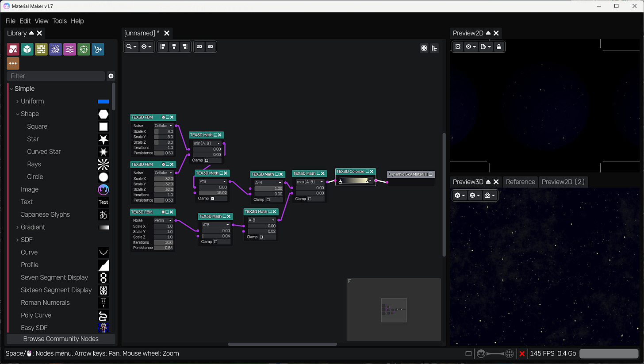Image resolution: width=644 pixels, height=364 pixels.
Task: Toggle Clamp on A-B node with value 0.02
Action: [261, 237]
